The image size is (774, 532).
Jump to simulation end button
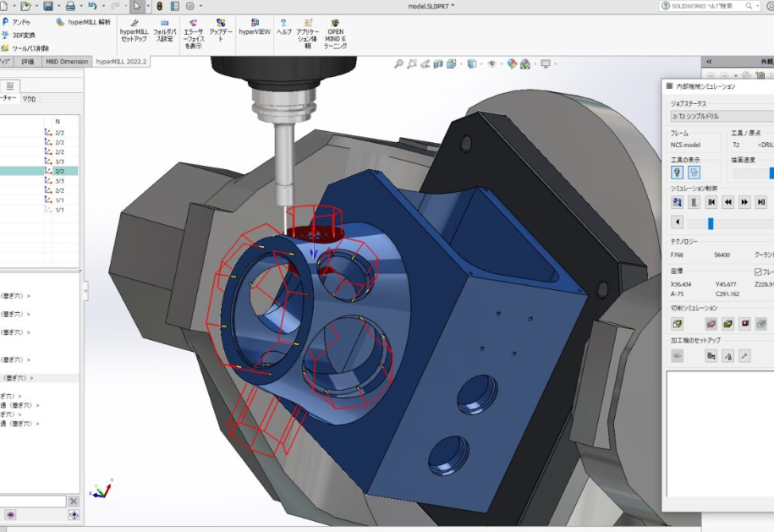pyautogui.click(x=761, y=202)
